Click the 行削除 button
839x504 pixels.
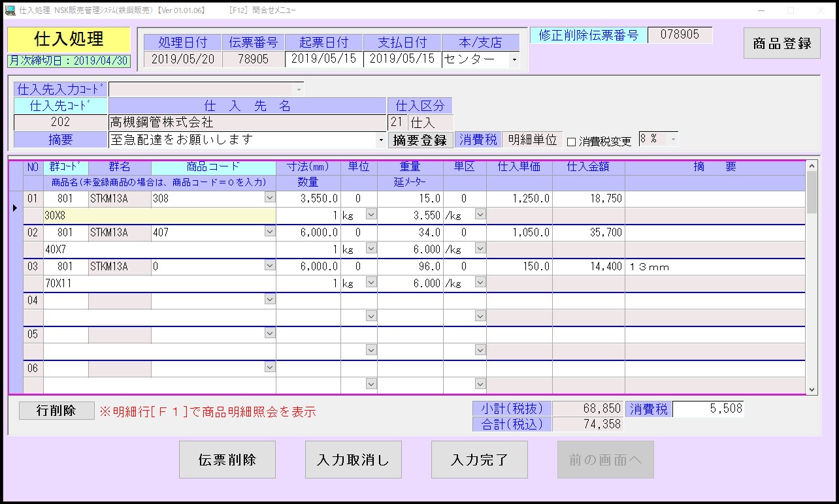(57, 411)
